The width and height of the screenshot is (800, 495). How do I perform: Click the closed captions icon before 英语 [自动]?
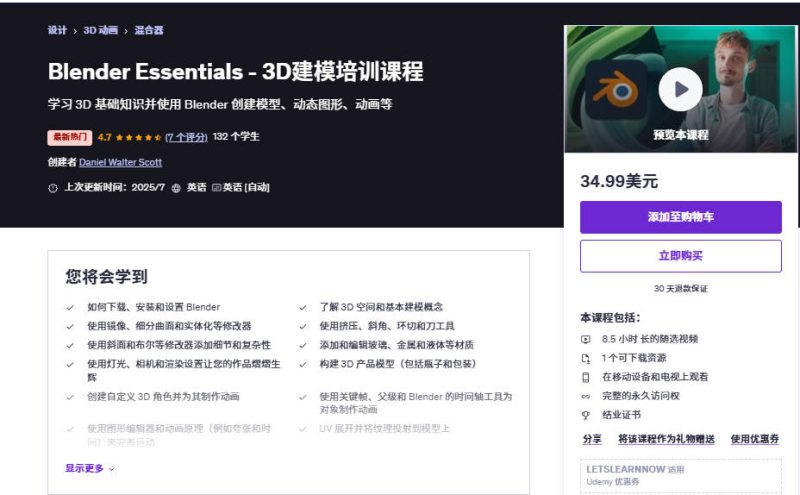tap(216, 188)
